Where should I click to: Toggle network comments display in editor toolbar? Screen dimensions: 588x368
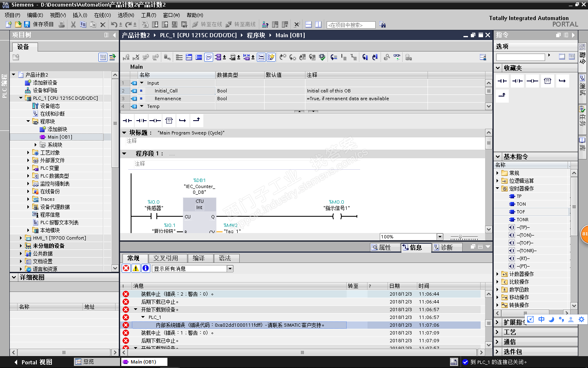[261, 57]
